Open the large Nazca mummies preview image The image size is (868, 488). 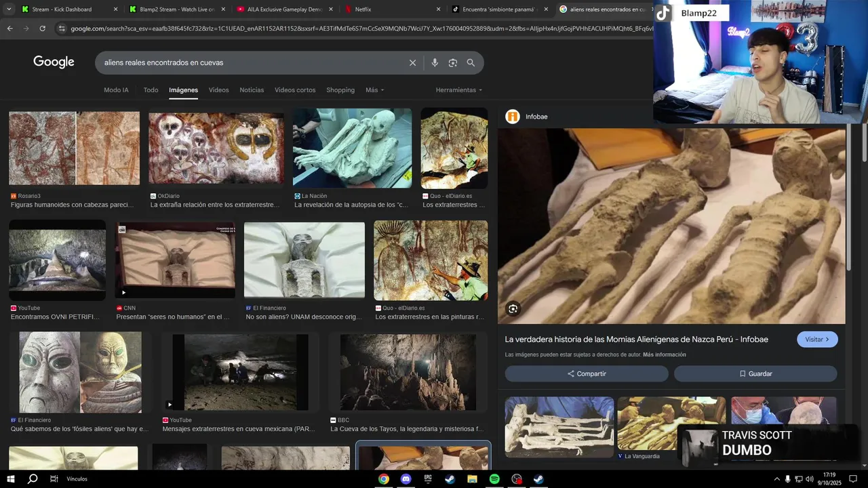[671, 226]
